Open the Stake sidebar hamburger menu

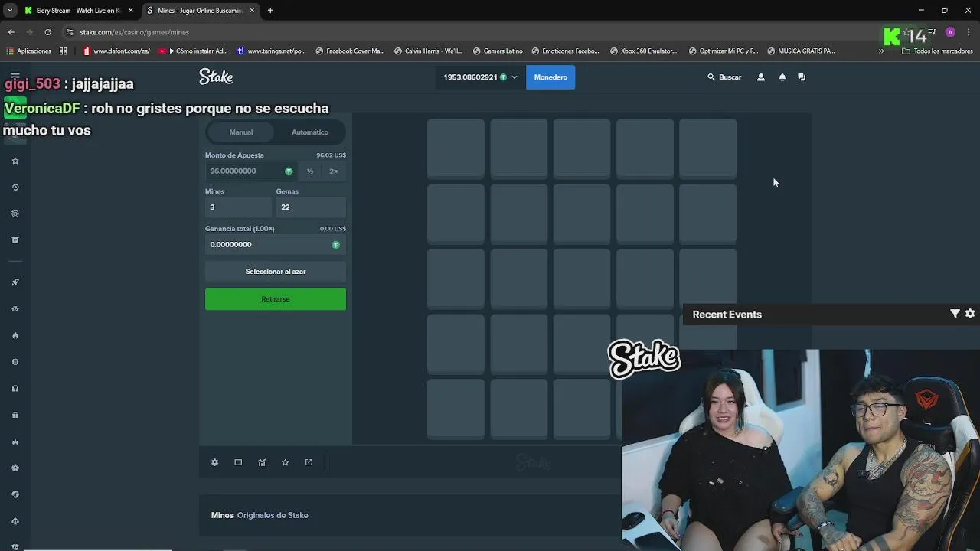[15, 77]
